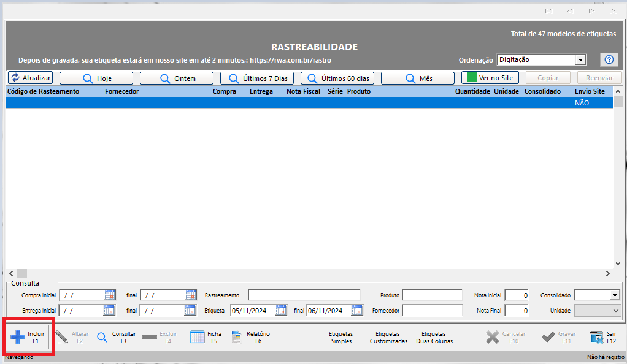The width and height of the screenshot is (627, 364).
Task: Click the disabled Copiar button
Action: (x=548, y=78)
